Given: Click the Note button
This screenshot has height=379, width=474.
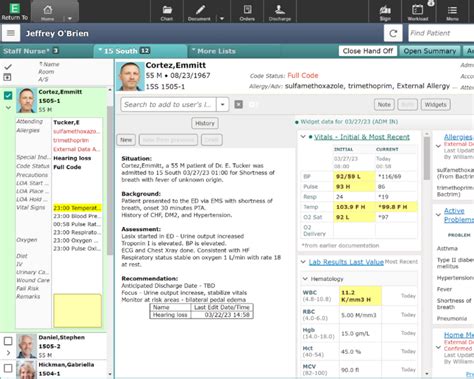Looking at the screenshot, I should [384, 105].
